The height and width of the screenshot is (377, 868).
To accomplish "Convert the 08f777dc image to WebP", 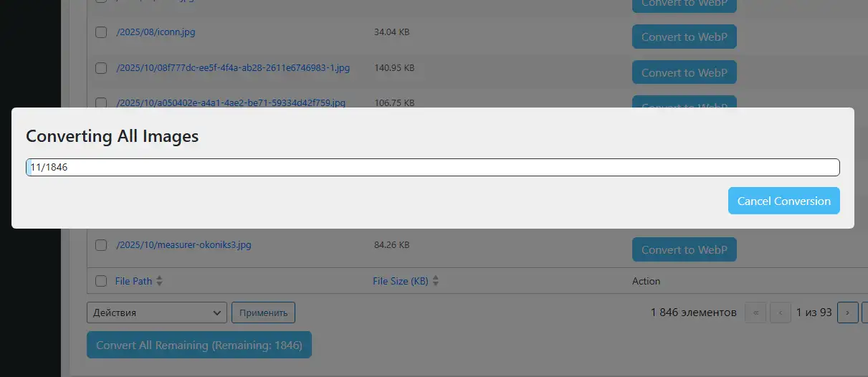I will pos(684,72).
